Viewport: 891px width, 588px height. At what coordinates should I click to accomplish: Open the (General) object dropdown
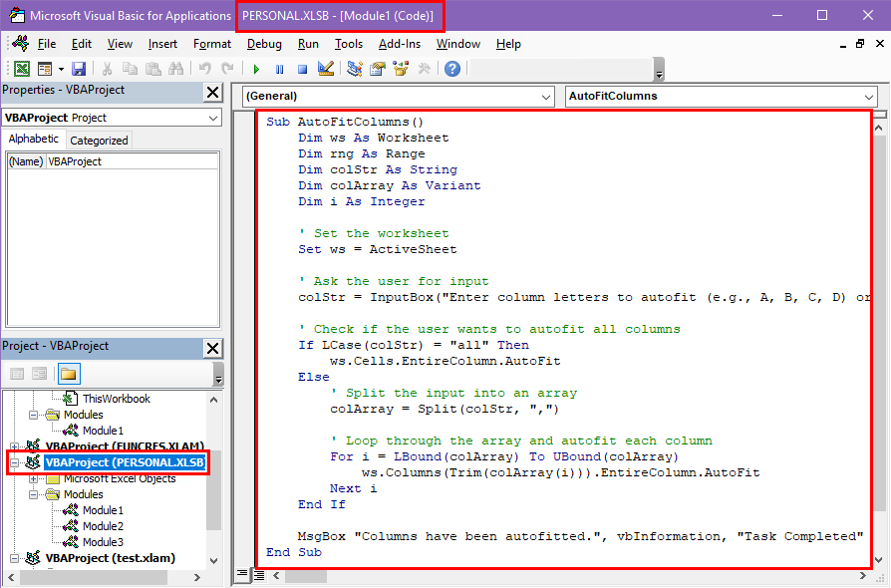pos(545,97)
